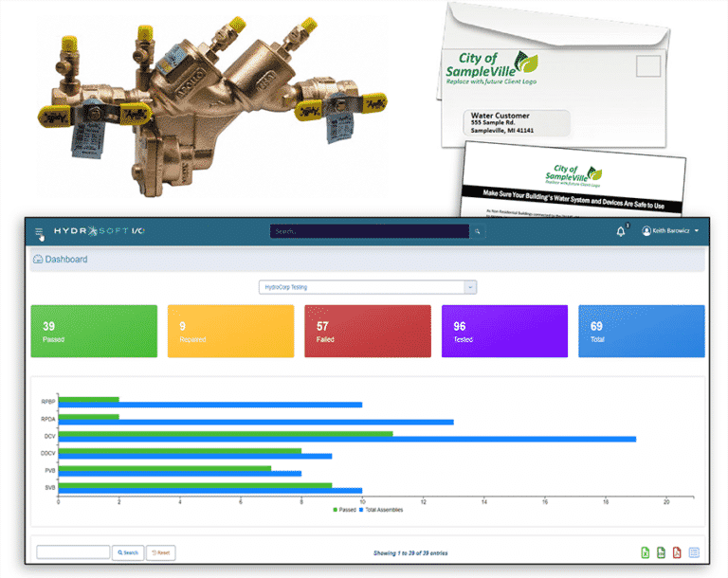The image size is (728, 578).
Task: Open the 9 Repaired summary card
Action: click(x=230, y=331)
